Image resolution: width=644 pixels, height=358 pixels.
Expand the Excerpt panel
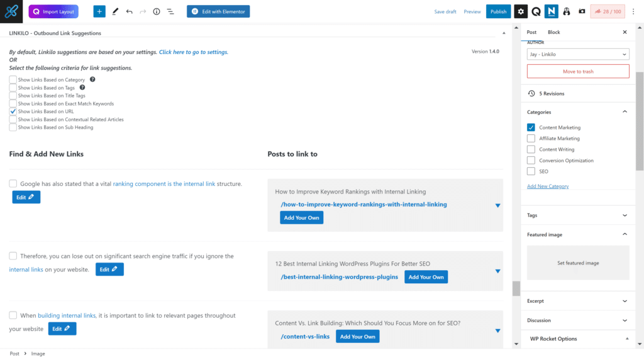tap(625, 301)
